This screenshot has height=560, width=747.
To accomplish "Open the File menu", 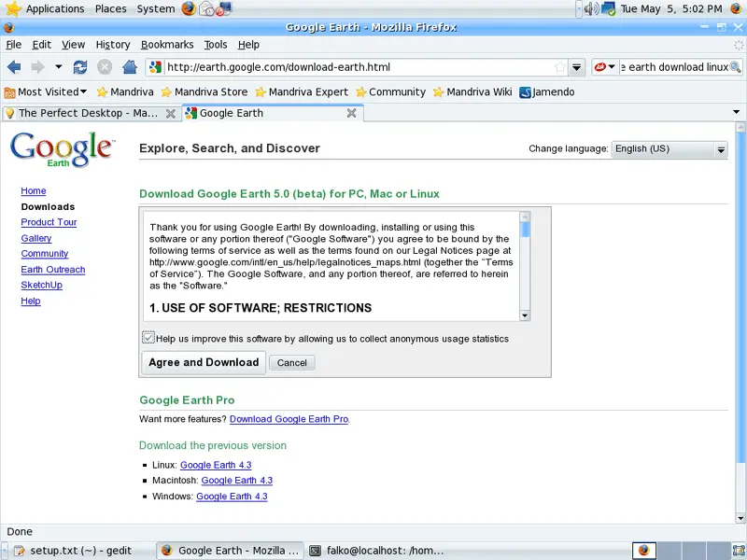I will point(13,45).
